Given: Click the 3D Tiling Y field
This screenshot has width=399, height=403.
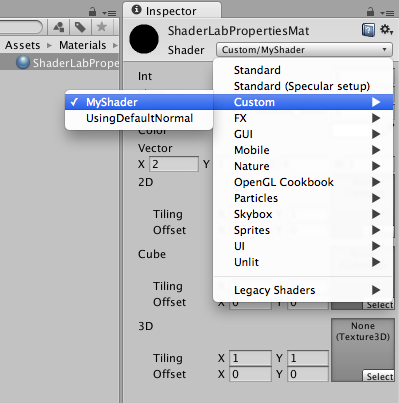Looking at the screenshot, I should coord(308,358).
